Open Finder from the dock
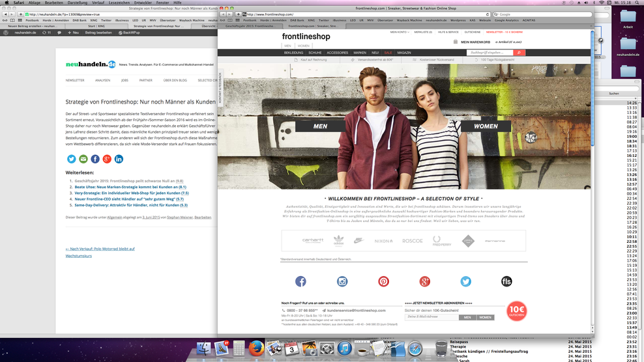The image size is (644, 362). pos(203,349)
